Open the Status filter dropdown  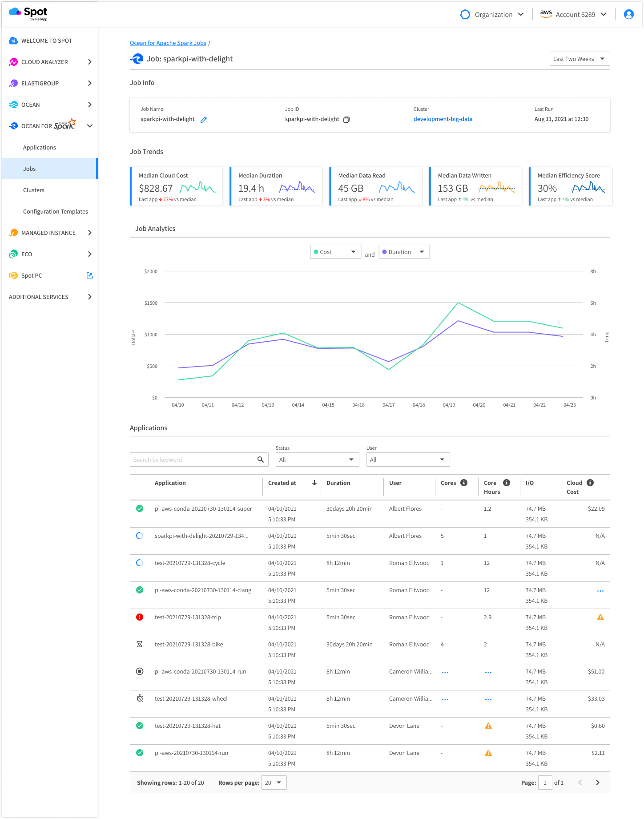tap(317, 460)
